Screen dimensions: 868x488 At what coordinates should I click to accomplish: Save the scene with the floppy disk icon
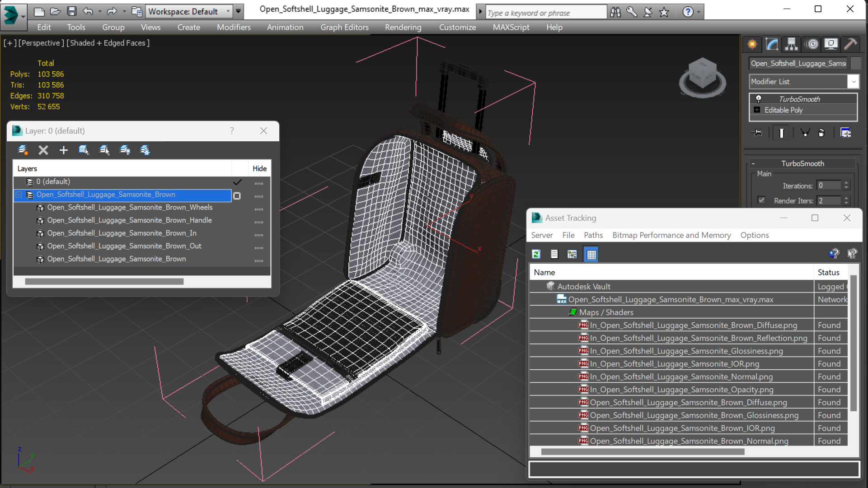coord(72,11)
